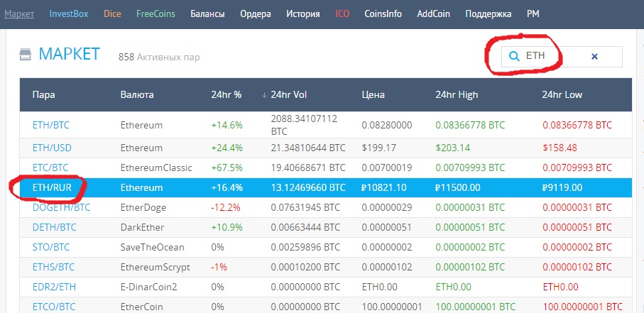Click the sort arrow next to 24hr Vol

[x=265, y=95]
